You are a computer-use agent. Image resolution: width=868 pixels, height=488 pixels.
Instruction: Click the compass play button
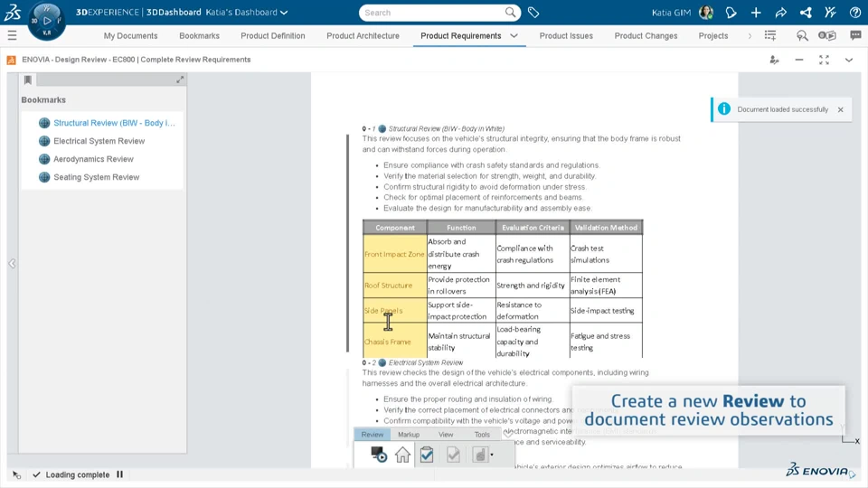click(47, 21)
